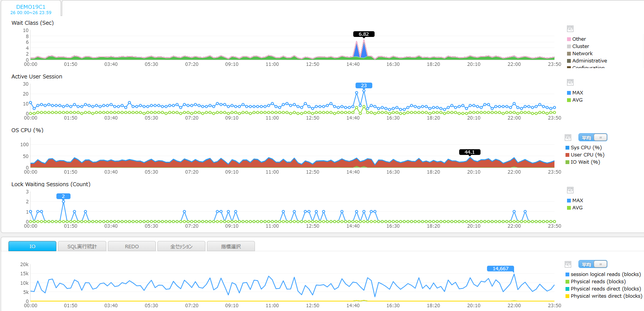Click the zoom-select icon beside the IO chart
Screen dimensions: 644x311
click(x=568, y=264)
